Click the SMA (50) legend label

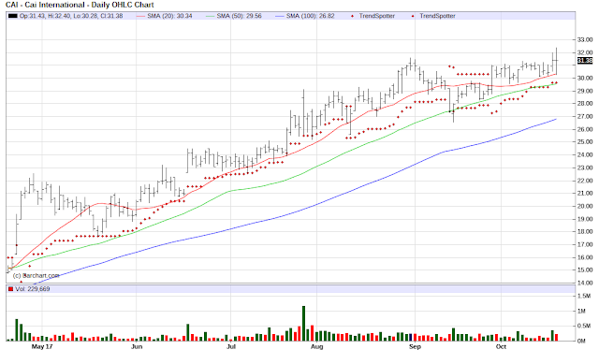pos(240,16)
